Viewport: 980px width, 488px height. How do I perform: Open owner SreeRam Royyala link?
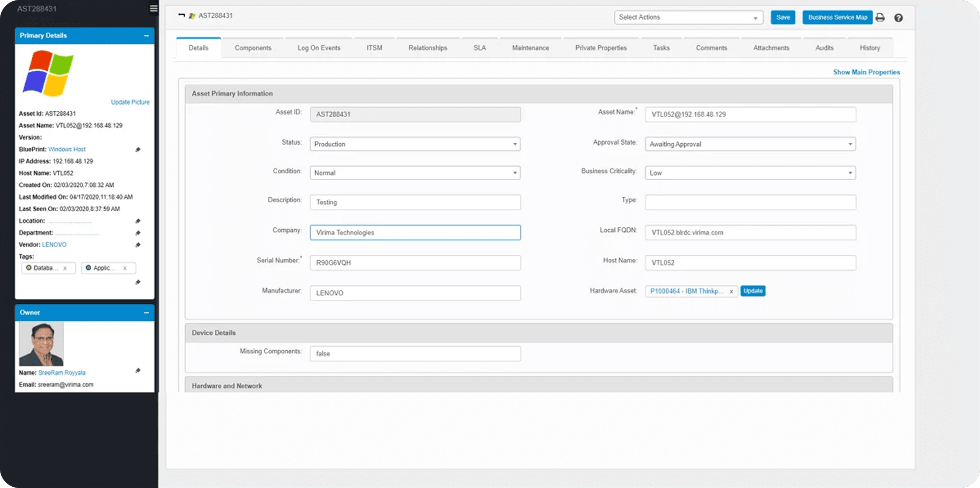click(62, 373)
